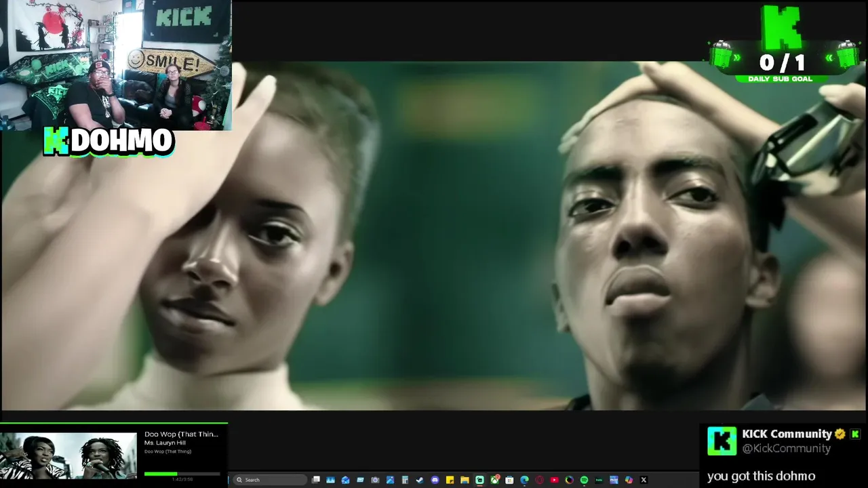
Task: Open the YouTube taskbar icon
Action: [x=554, y=480]
